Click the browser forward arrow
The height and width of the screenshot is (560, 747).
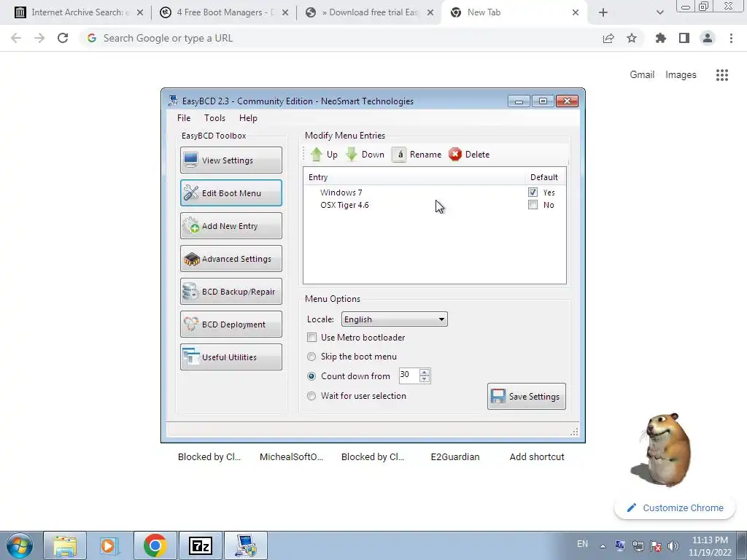pos(39,38)
